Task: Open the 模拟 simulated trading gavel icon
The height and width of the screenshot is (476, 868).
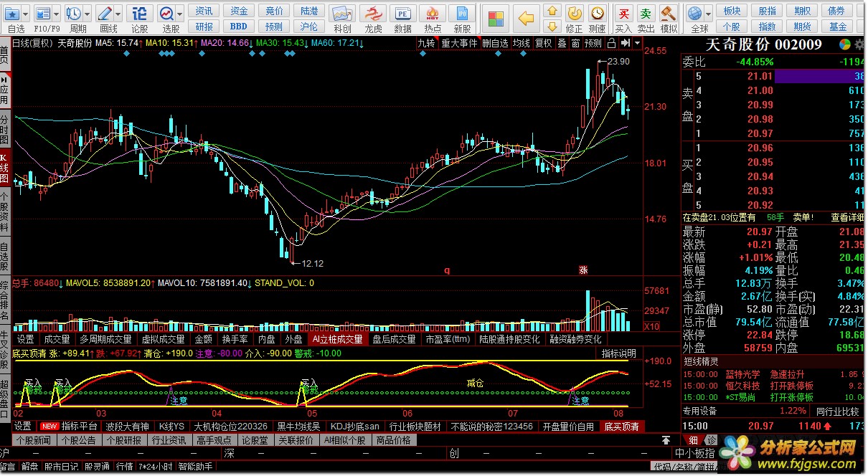Action: coord(669,13)
